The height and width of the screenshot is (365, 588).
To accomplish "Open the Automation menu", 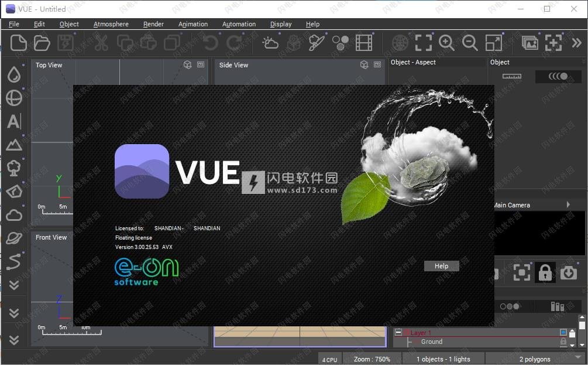I will [x=239, y=24].
